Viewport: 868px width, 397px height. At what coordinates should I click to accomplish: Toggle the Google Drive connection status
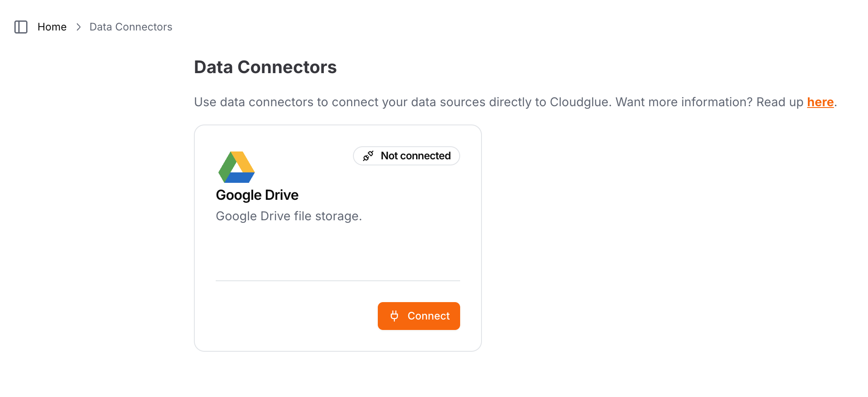[406, 156]
